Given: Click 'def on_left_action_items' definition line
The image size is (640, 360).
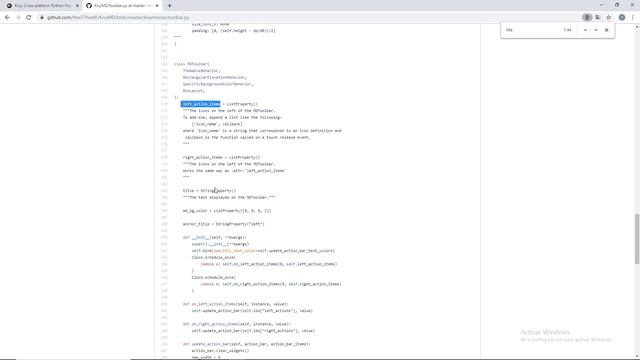Looking at the screenshot, I should [x=235, y=304].
